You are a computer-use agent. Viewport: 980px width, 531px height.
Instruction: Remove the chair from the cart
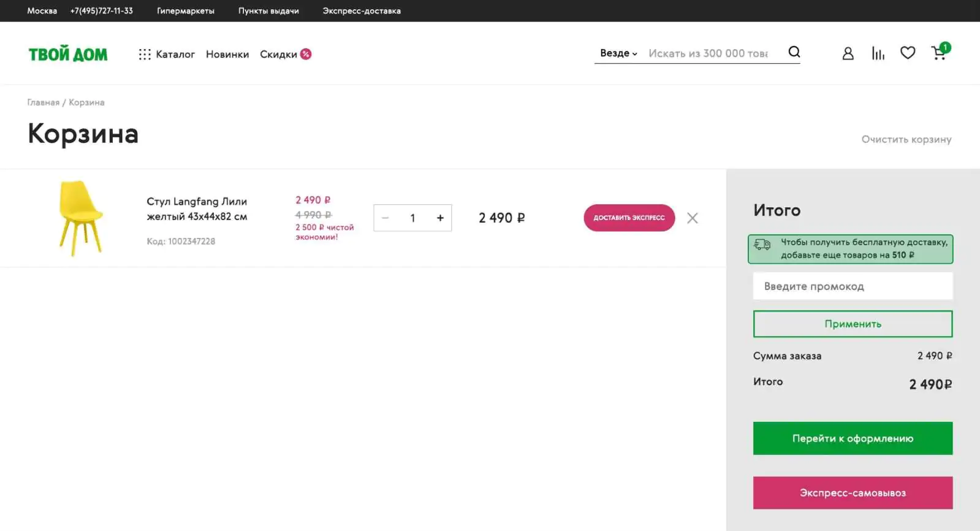click(x=693, y=218)
